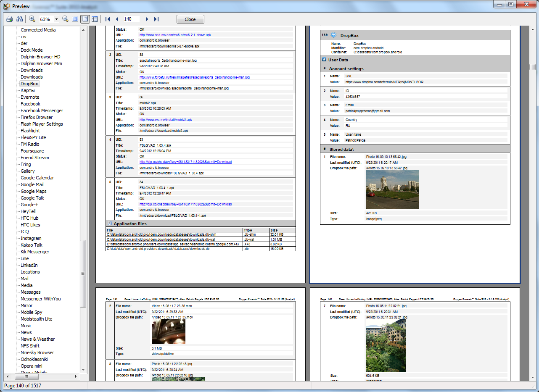Viewport: 539px width, 392px height.
Task: Open the forceful.ru special reports URL link
Action: (x=195, y=77)
